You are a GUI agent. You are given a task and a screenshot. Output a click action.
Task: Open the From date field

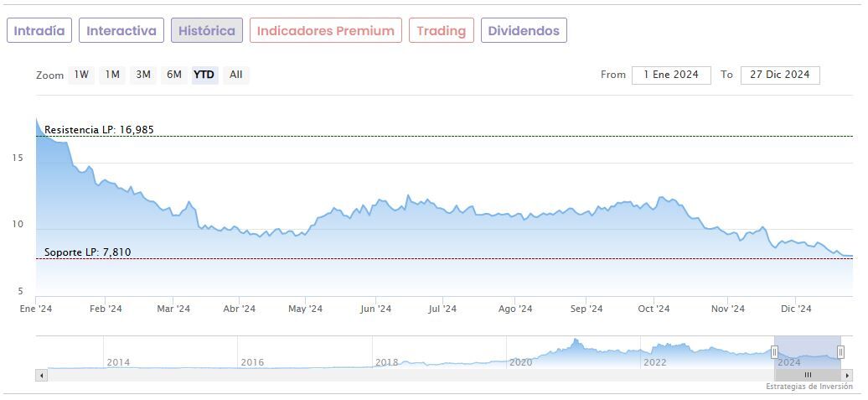pos(671,75)
